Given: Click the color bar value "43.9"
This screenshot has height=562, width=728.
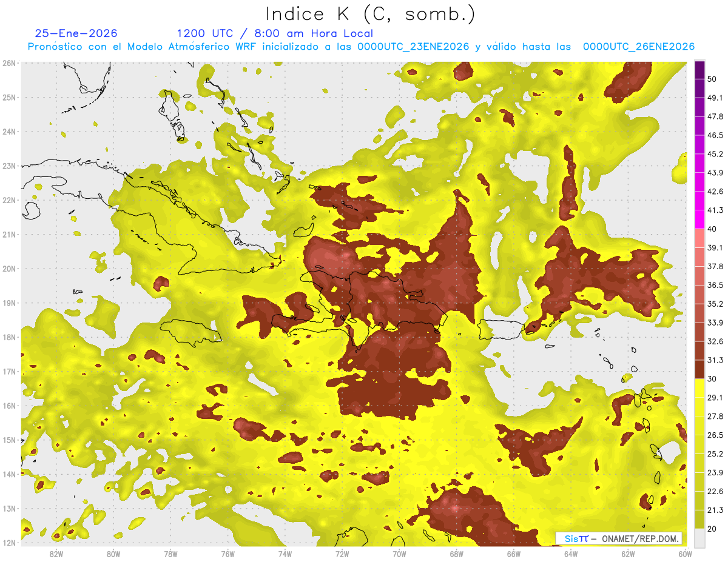Looking at the screenshot, I should coord(715,173).
